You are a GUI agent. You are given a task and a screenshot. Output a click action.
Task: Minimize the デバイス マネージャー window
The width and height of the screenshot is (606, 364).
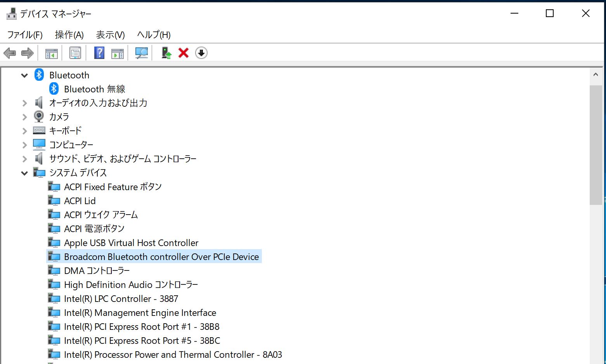point(514,14)
